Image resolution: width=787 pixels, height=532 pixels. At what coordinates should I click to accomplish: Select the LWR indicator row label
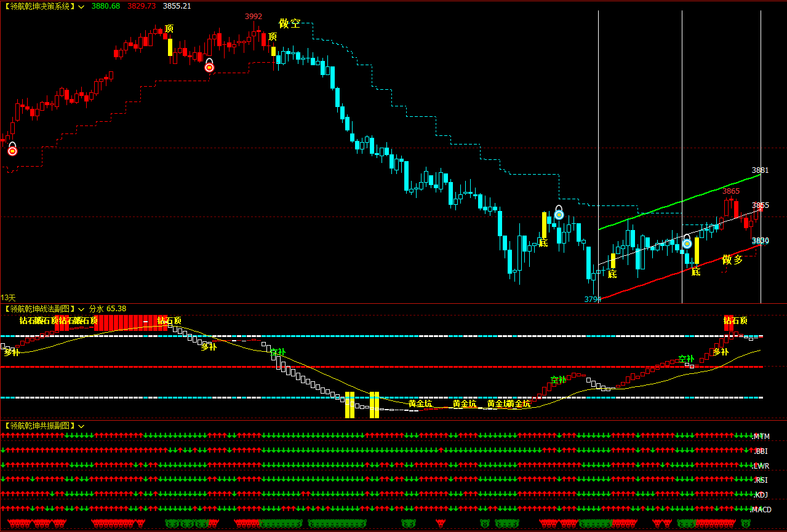(x=762, y=466)
